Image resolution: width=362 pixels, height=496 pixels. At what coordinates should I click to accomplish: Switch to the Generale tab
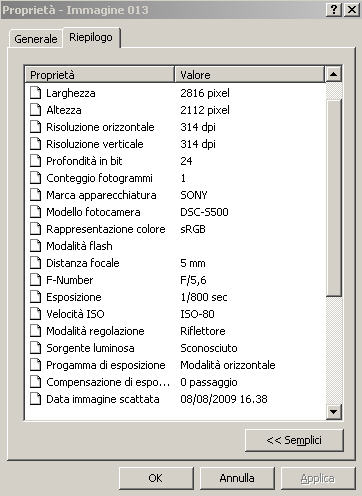point(36,39)
